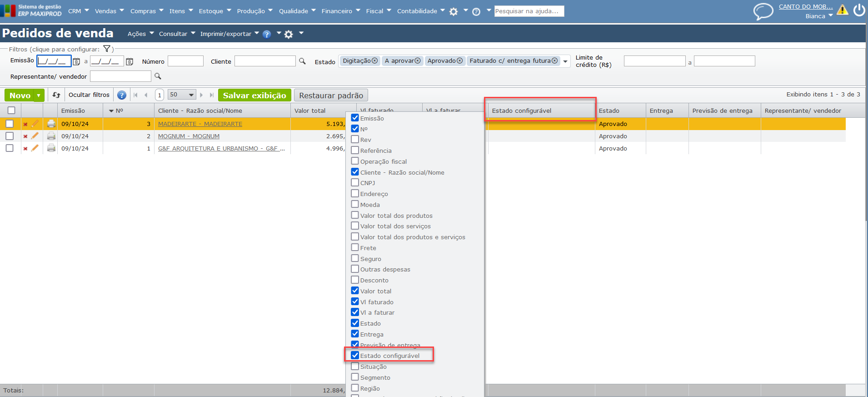Change the 50 items per page dropdown
The image size is (868, 397).
point(182,95)
